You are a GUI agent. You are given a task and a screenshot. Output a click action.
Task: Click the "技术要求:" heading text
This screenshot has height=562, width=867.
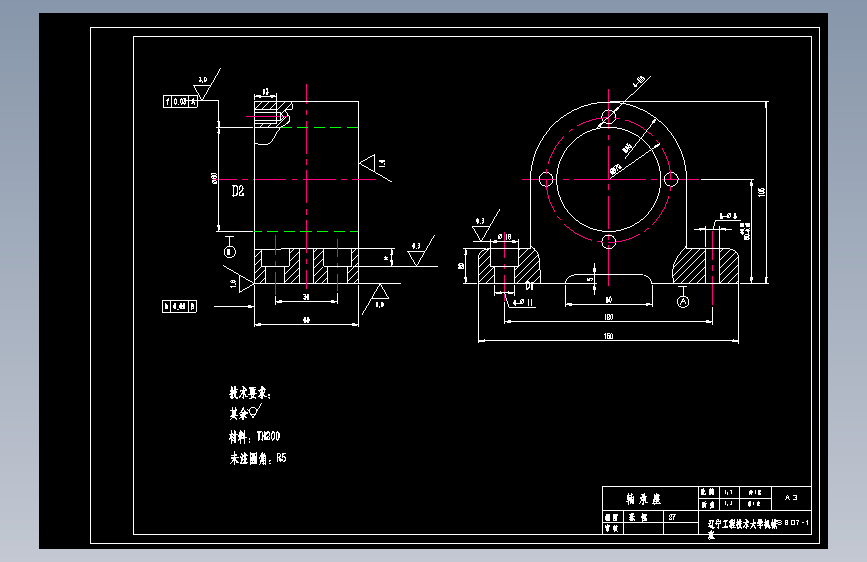pyautogui.click(x=250, y=393)
